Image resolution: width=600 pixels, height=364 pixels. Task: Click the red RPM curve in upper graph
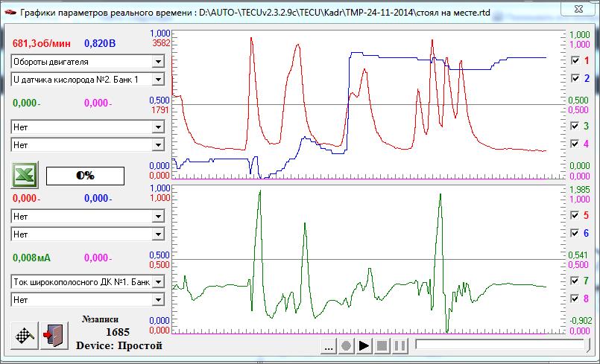pos(298,46)
